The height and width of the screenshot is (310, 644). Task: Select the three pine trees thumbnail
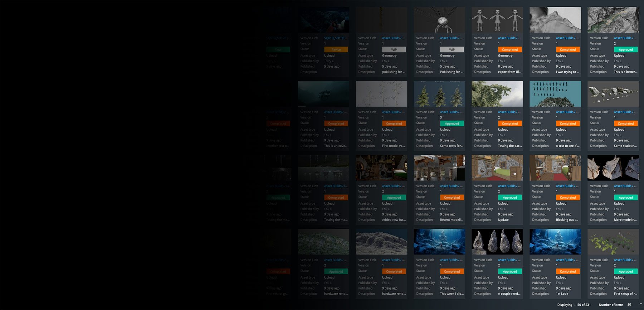pyautogui.click(x=439, y=94)
